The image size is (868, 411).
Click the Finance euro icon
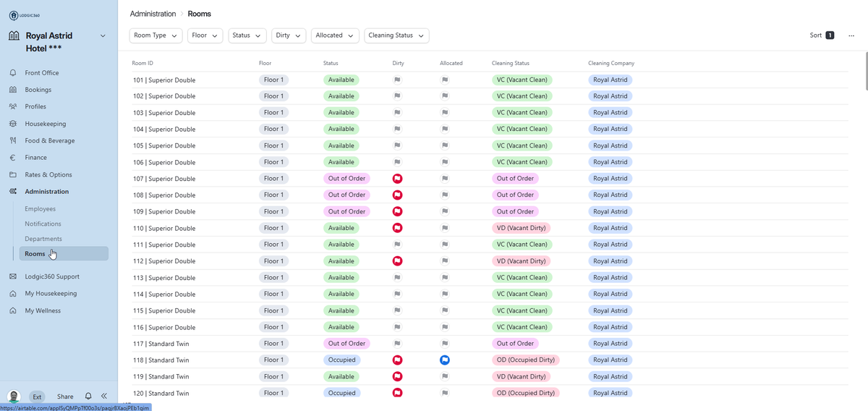[13, 158]
